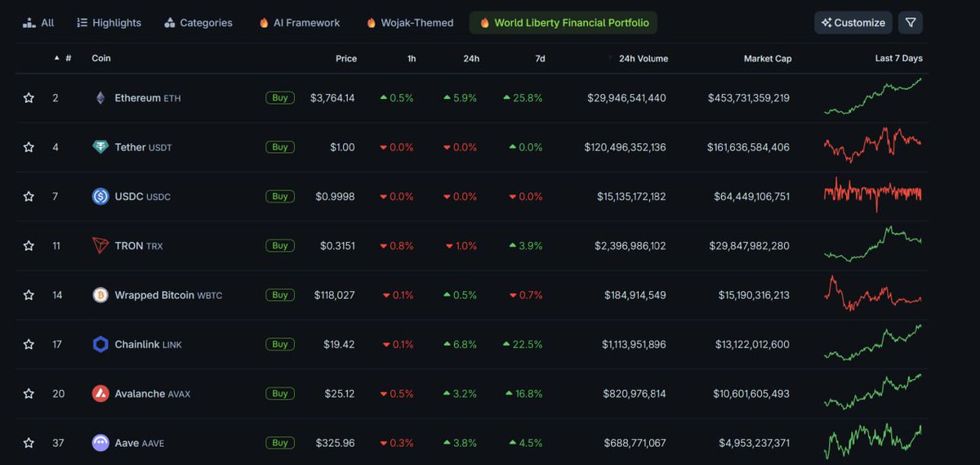Open Tether USDT coin link
This screenshot has width=980, height=465.
144,147
